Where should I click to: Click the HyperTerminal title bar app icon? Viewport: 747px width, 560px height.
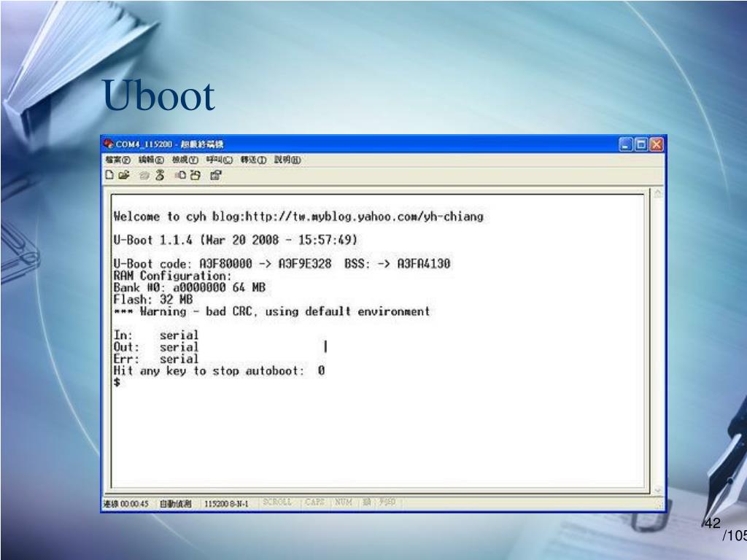(109, 144)
